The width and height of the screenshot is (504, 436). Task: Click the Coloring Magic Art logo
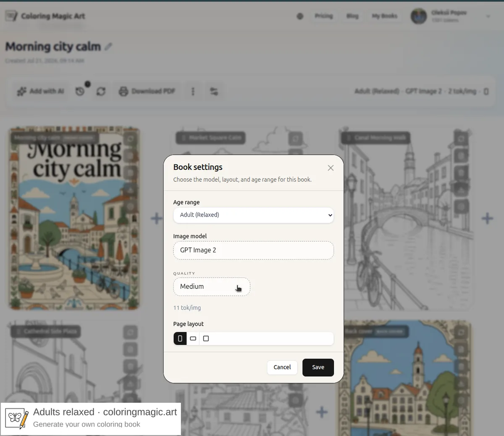pyautogui.click(x=45, y=16)
